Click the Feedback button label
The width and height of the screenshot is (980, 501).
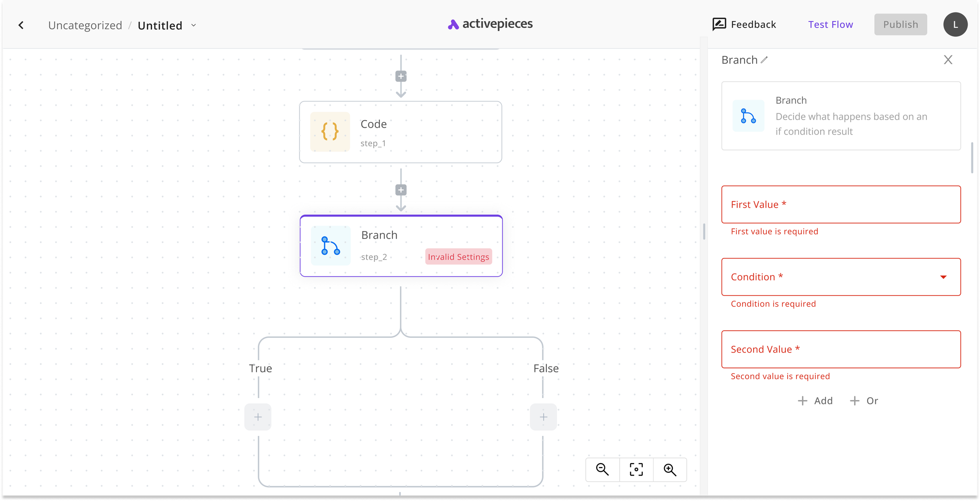pyautogui.click(x=753, y=24)
